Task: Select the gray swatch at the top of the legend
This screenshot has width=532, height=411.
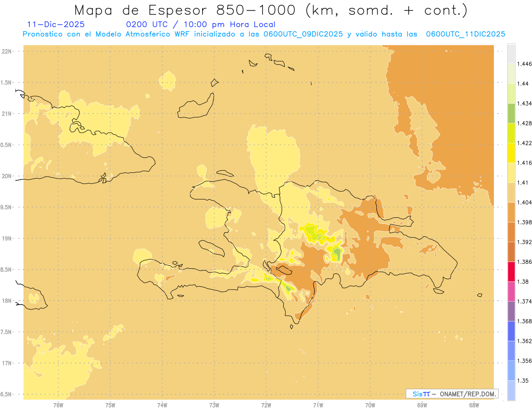Action: [511, 54]
